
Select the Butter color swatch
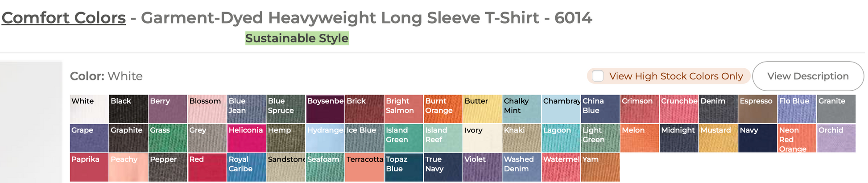point(482,109)
